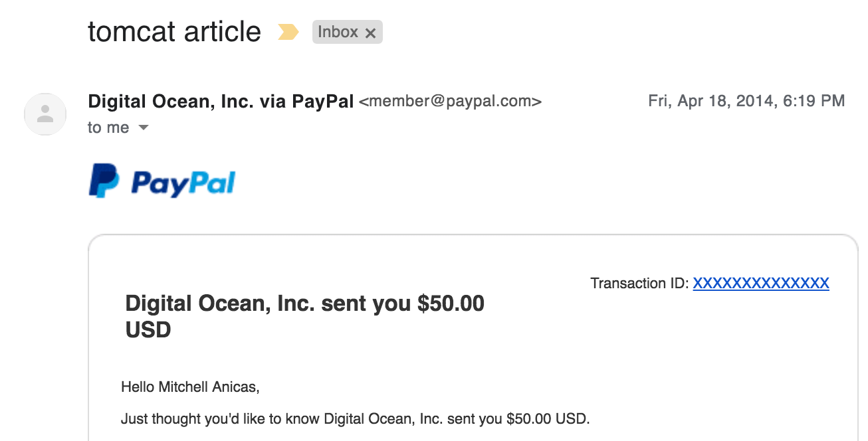Expand recipient details arrow next to "to me"

pyautogui.click(x=144, y=128)
